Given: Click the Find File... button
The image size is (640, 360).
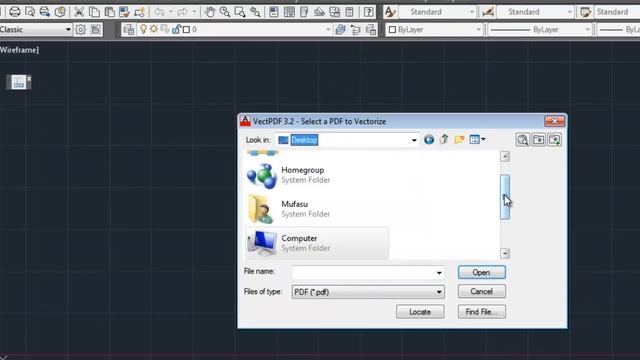Looking at the screenshot, I should click(482, 312).
